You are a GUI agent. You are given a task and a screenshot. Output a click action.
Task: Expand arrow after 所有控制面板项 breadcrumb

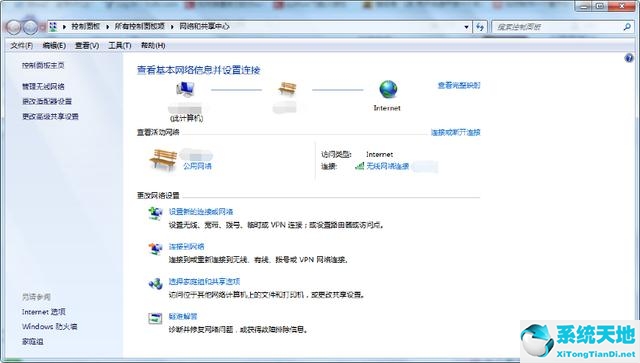point(172,27)
